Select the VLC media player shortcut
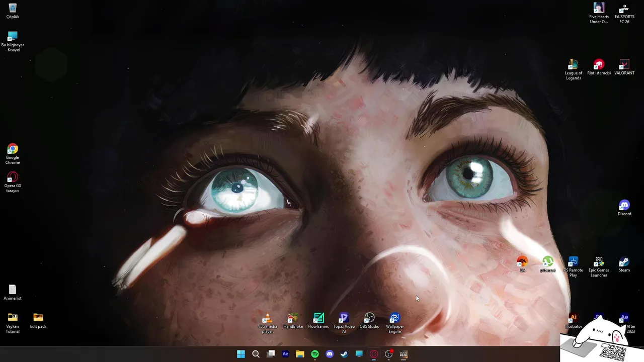Screen dimensions: 644x362 pyautogui.click(x=268, y=323)
